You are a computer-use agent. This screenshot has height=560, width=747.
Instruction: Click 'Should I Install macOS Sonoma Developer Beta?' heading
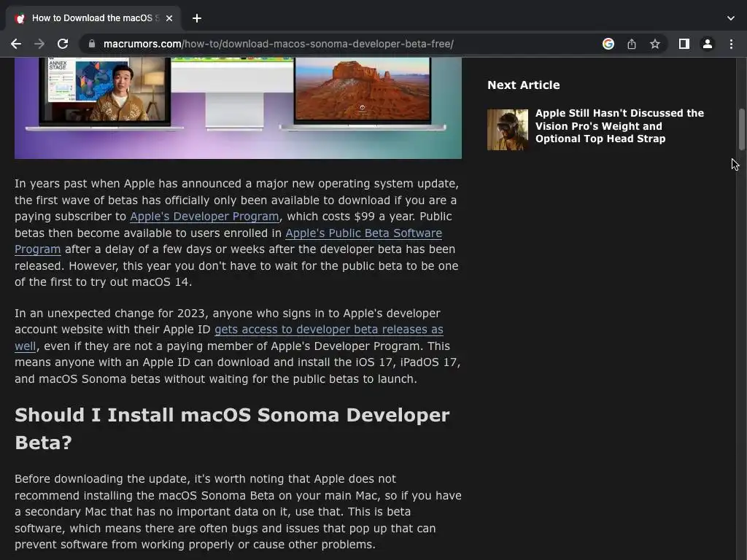point(232,429)
